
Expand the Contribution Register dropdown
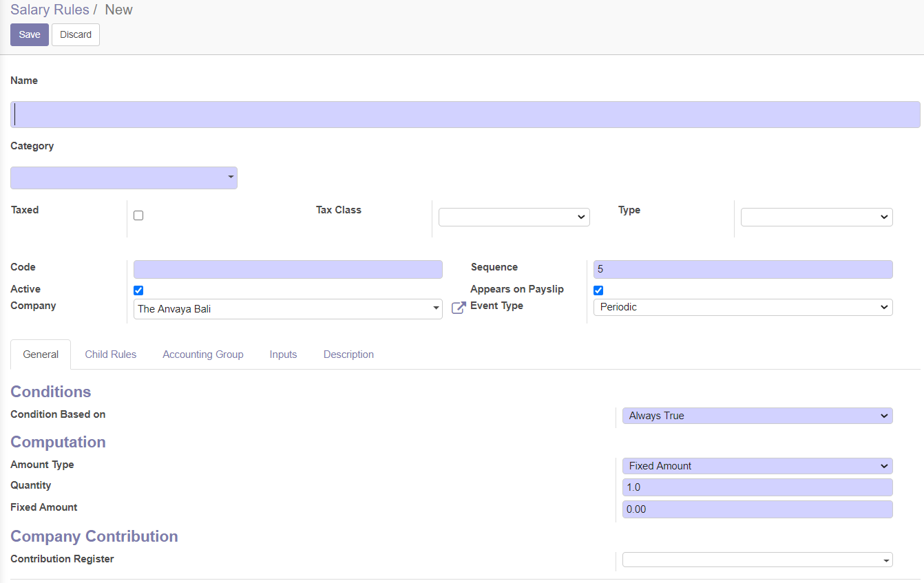click(x=757, y=560)
